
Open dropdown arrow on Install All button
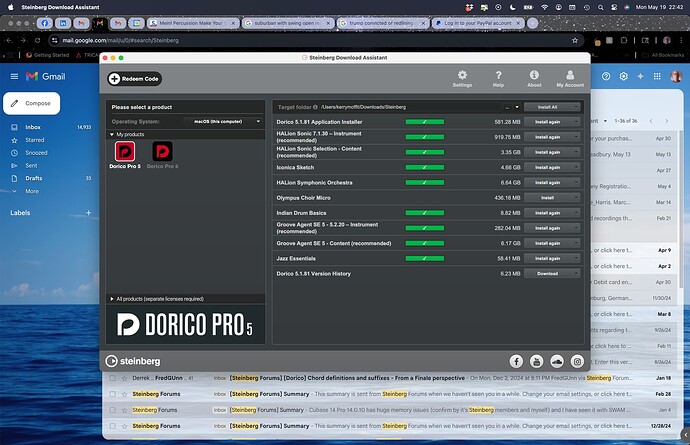click(x=576, y=107)
